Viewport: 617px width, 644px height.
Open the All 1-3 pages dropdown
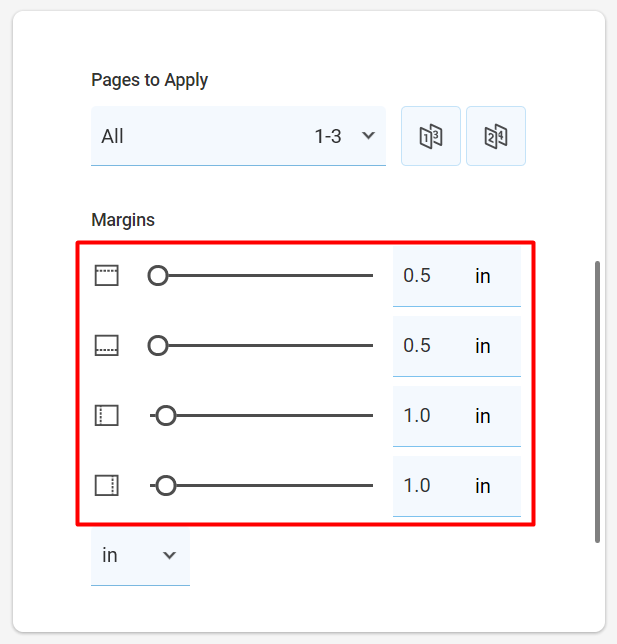tap(238, 136)
